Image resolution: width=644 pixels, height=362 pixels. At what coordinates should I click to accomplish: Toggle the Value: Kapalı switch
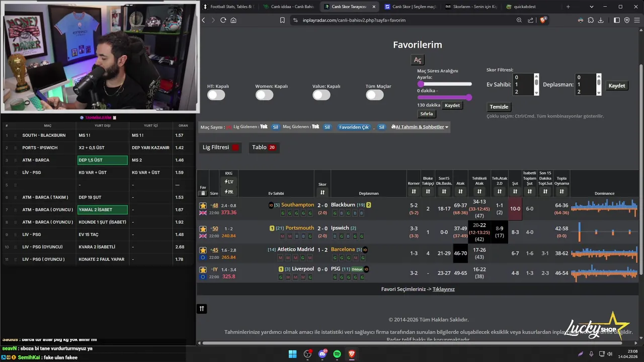tap(321, 95)
